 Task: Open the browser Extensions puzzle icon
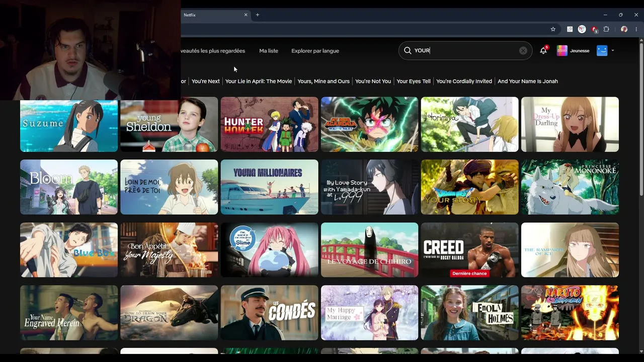(606, 29)
